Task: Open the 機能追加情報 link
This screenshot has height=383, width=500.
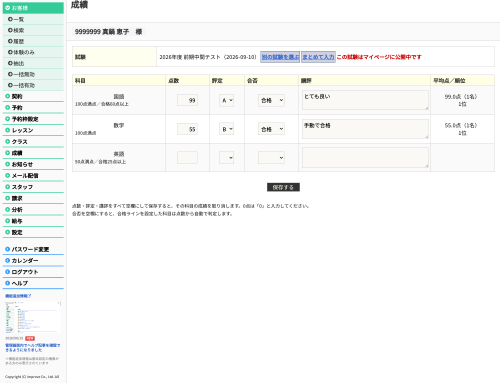Action: 18,296
